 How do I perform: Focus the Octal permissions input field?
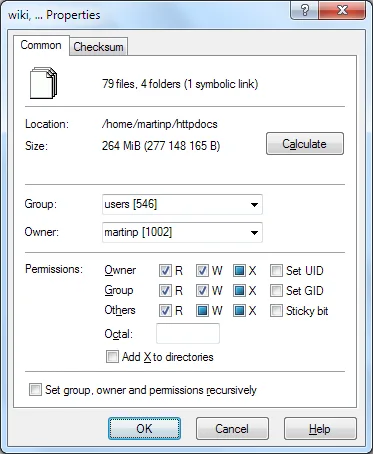[x=188, y=333]
